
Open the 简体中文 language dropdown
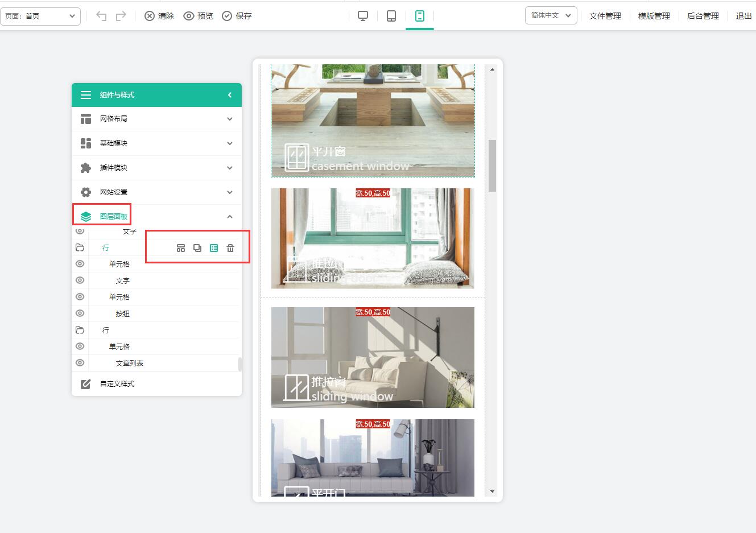[551, 15]
